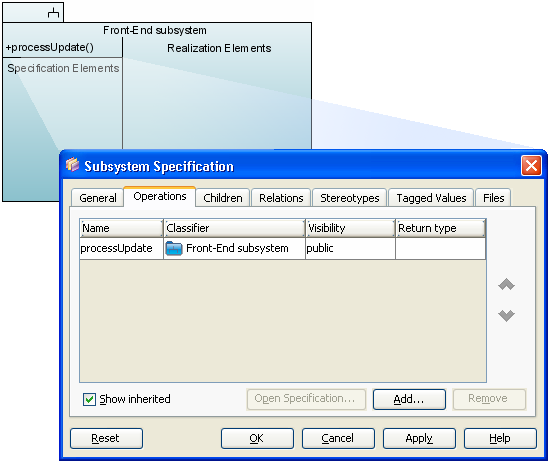The image size is (550, 463).
Task: Close the Subsystem Specification dialog
Action: [x=531, y=165]
